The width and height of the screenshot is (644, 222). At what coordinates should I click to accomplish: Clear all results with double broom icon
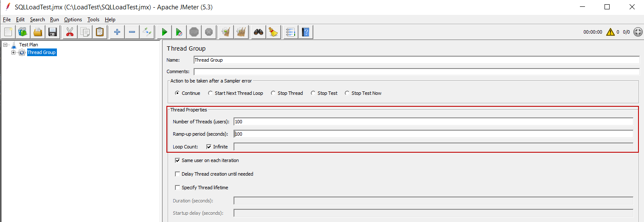point(241,32)
